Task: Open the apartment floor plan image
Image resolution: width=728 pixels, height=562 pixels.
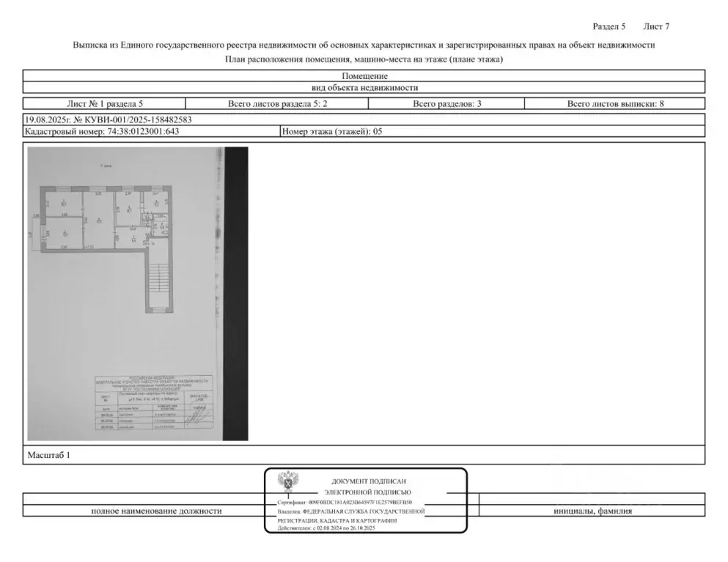Action: (137, 294)
